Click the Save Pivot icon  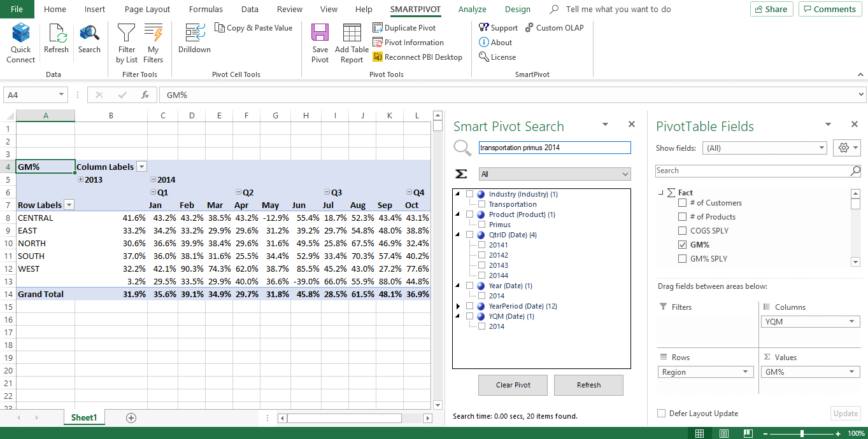(x=320, y=41)
